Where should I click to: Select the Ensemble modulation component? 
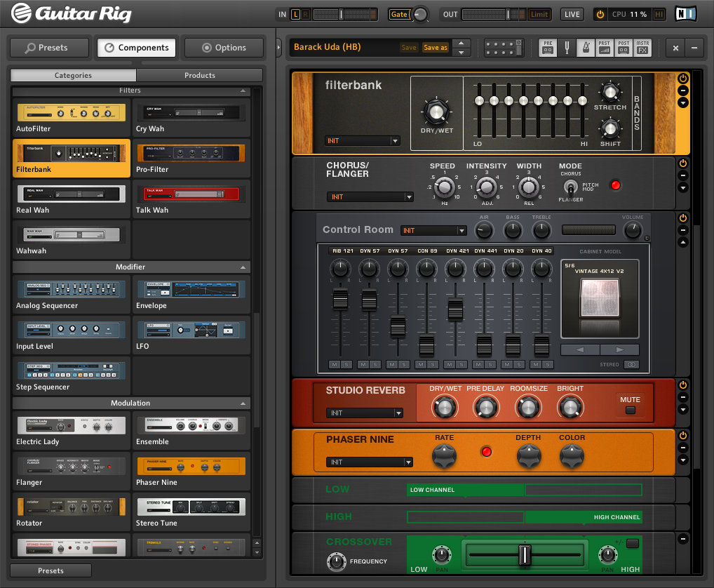191,430
